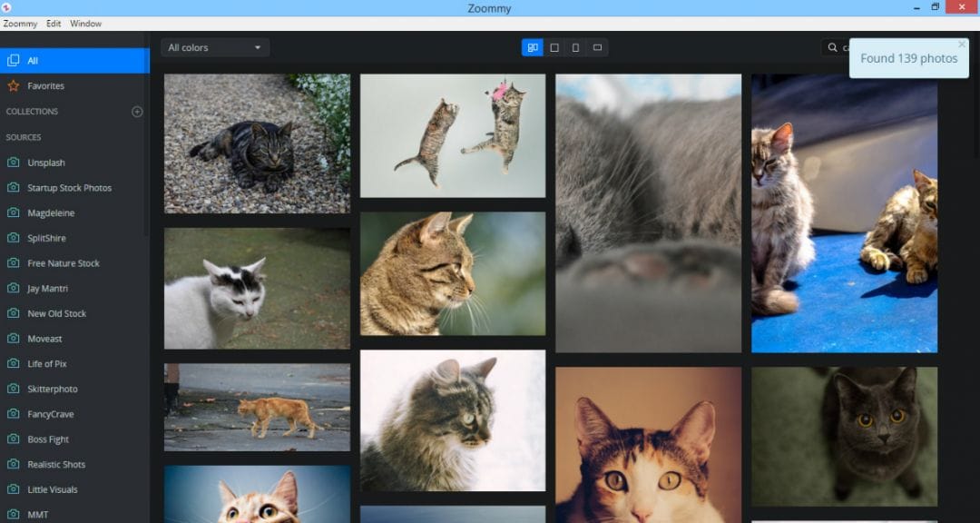Image resolution: width=980 pixels, height=523 pixels.
Task: Open the orange cat walking on street photo
Action: tap(257, 408)
